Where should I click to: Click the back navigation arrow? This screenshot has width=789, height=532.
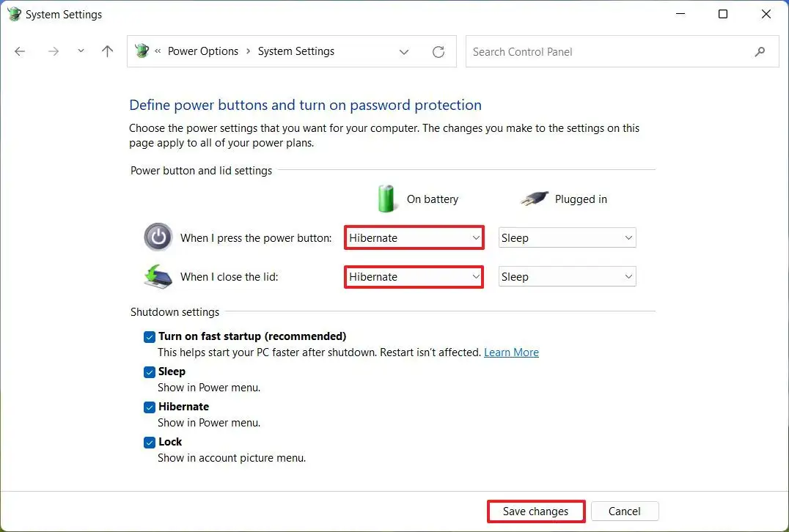click(20, 51)
